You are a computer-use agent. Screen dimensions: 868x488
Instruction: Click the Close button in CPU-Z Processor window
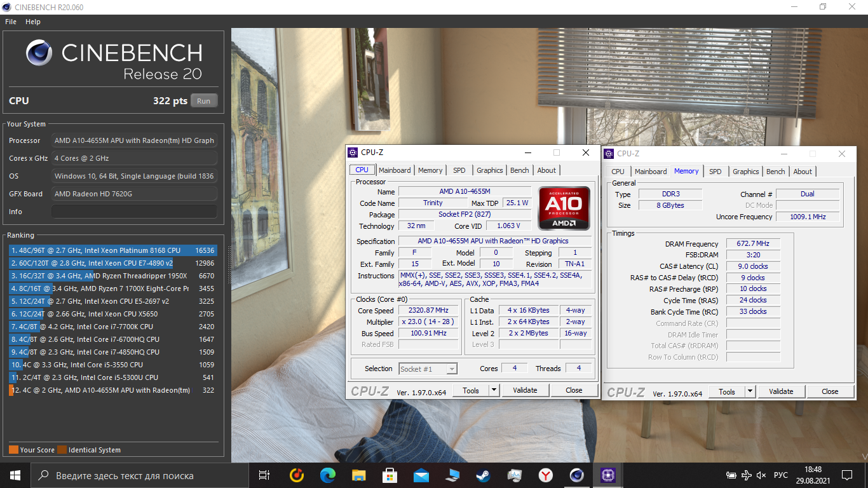click(x=574, y=391)
